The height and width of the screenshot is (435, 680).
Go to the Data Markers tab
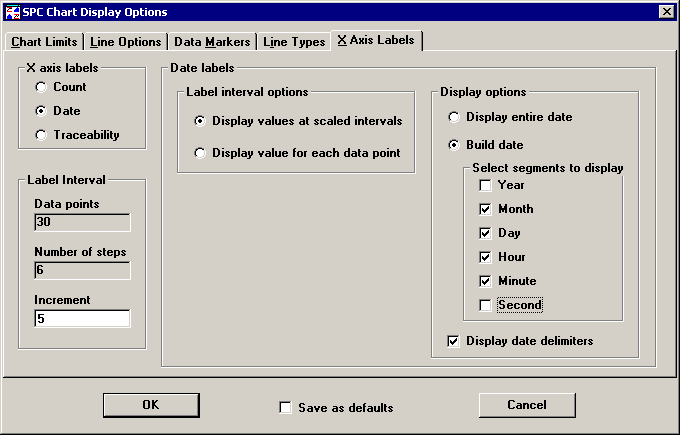(211, 42)
